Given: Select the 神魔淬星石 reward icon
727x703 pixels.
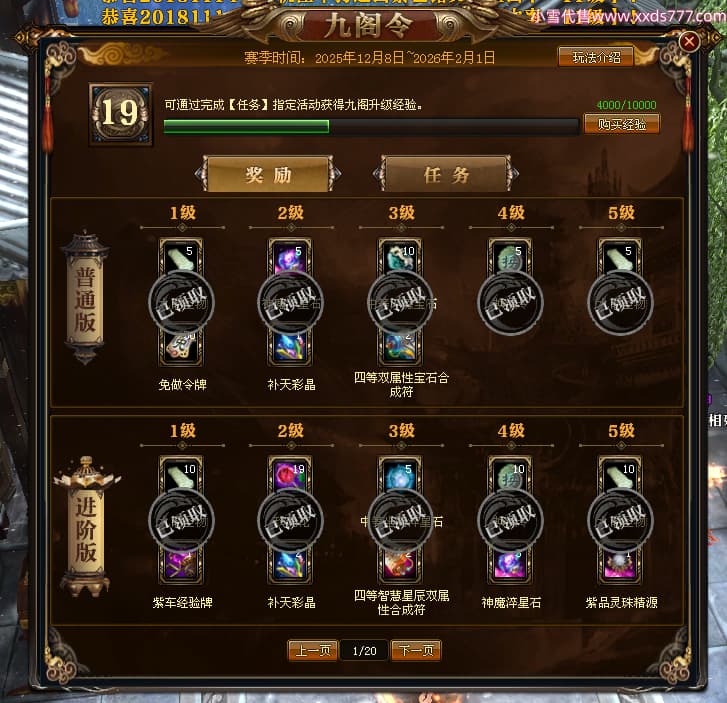Looking at the screenshot, I should [x=510, y=566].
